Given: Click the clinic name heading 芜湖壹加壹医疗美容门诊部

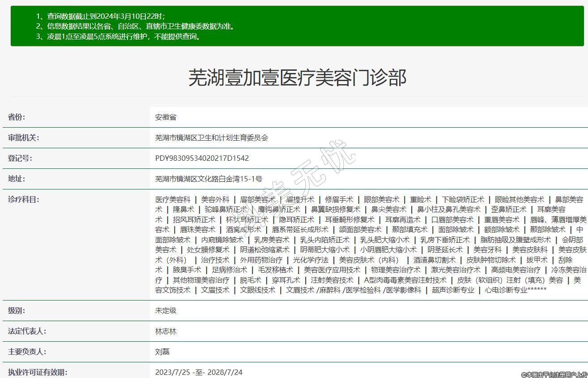Looking at the screenshot, I should coord(297,78).
